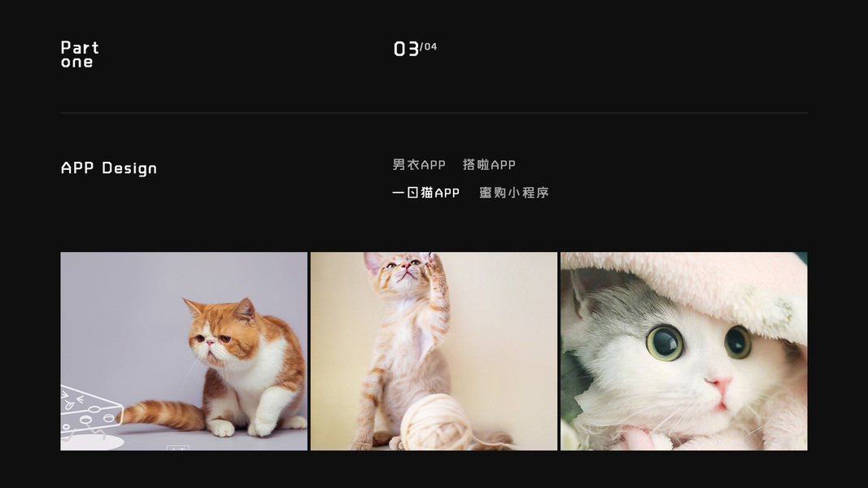Click the small outlined label under the orange cat
Viewport: 868px width, 488px height.
(x=177, y=447)
